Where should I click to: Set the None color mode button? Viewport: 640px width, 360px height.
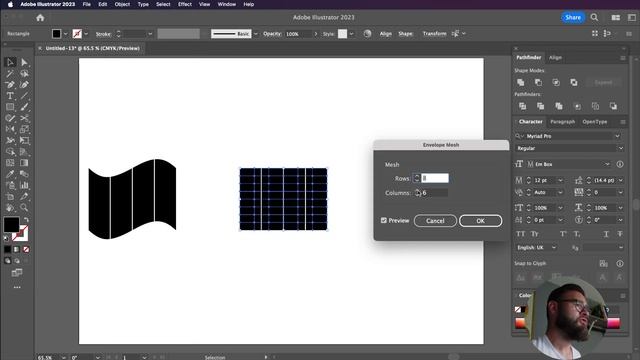[x=26, y=249]
